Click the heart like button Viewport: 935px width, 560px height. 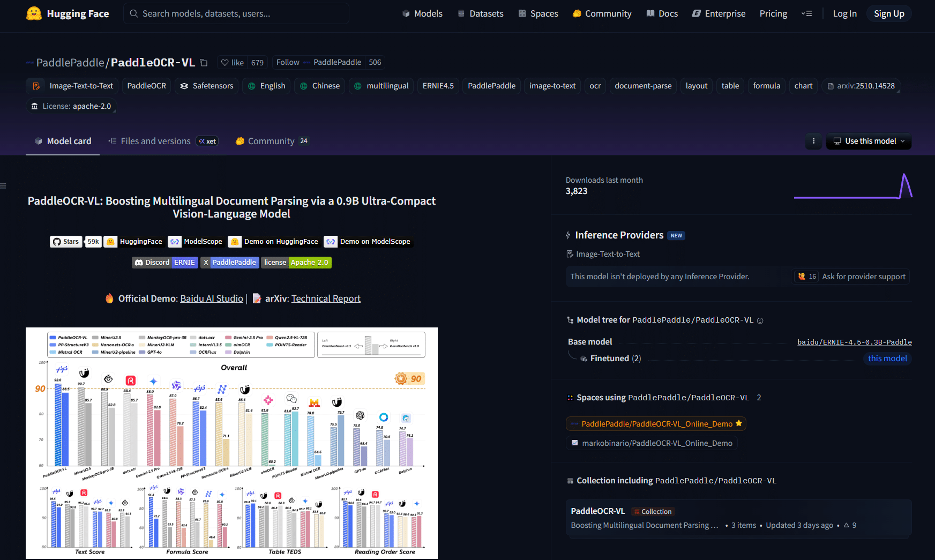[x=232, y=63]
